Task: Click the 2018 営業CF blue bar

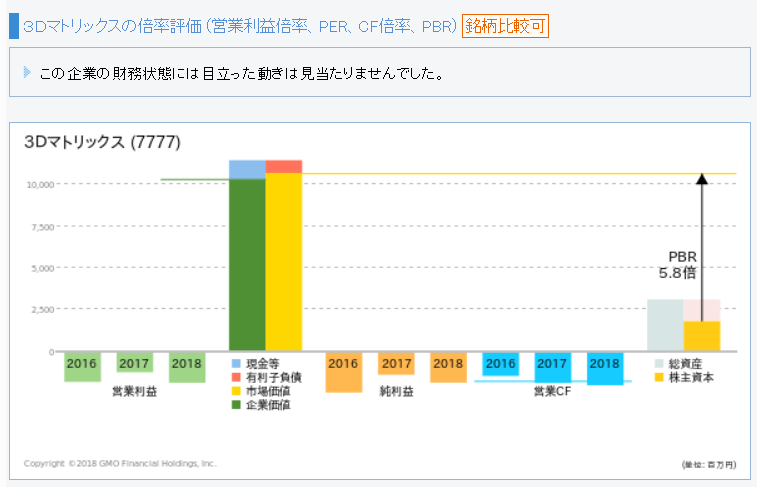Action: point(605,369)
